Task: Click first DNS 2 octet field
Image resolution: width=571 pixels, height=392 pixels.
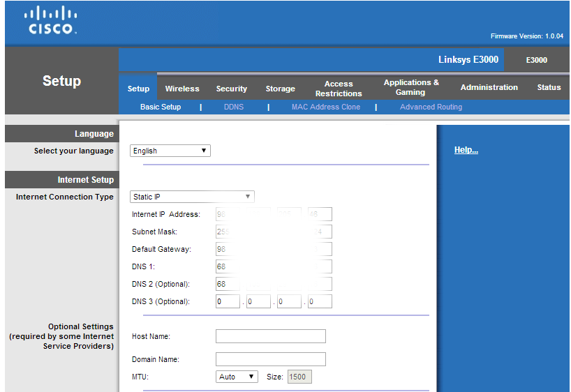Action: (228, 284)
